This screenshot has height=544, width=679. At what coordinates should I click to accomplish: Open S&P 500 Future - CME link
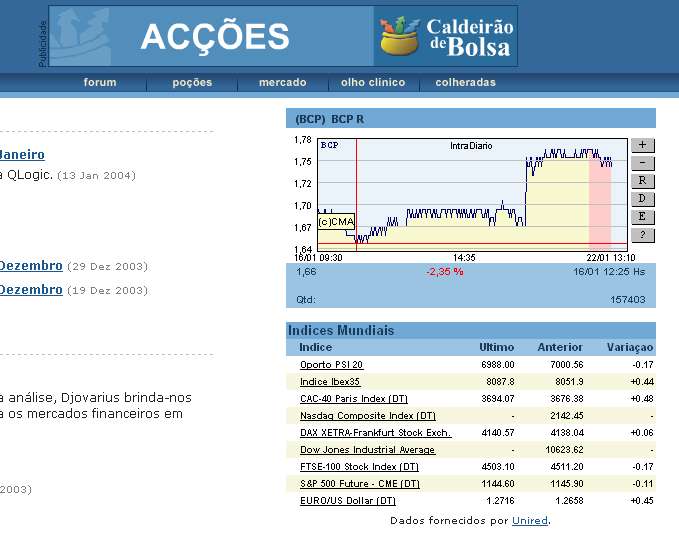coord(360,484)
